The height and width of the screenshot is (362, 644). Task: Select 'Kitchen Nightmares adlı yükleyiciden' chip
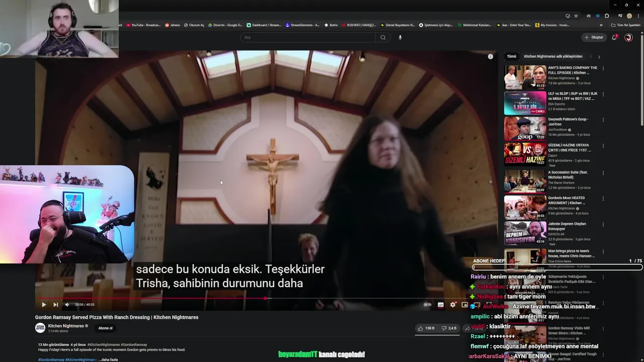coord(553,56)
